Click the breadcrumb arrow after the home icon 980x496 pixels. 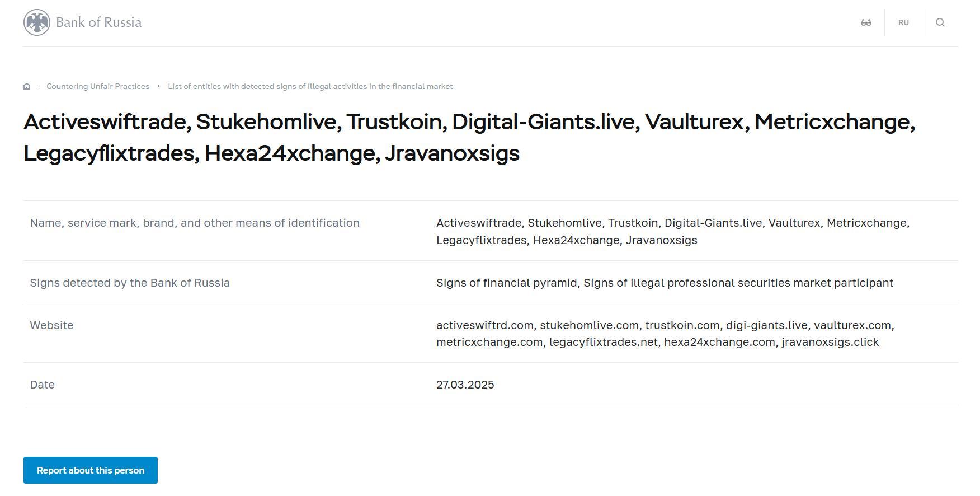click(x=38, y=86)
